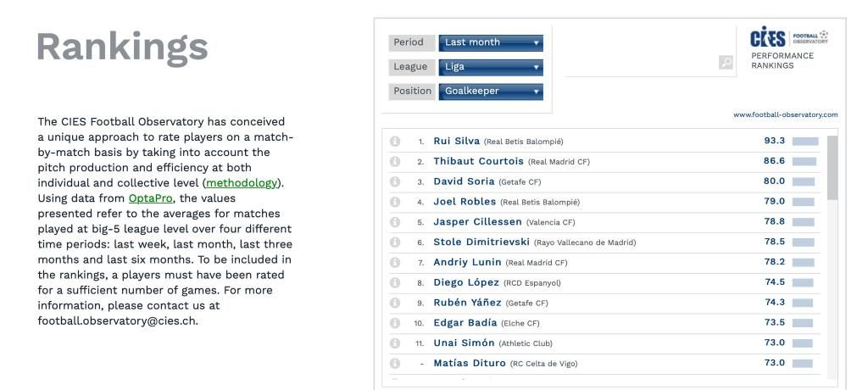Show info for Jasper Cillessen row

(x=394, y=222)
